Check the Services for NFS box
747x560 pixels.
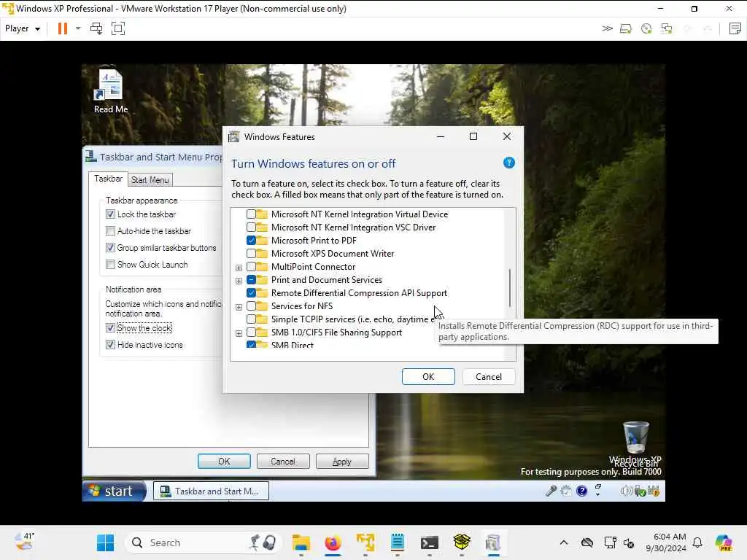coord(251,306)
